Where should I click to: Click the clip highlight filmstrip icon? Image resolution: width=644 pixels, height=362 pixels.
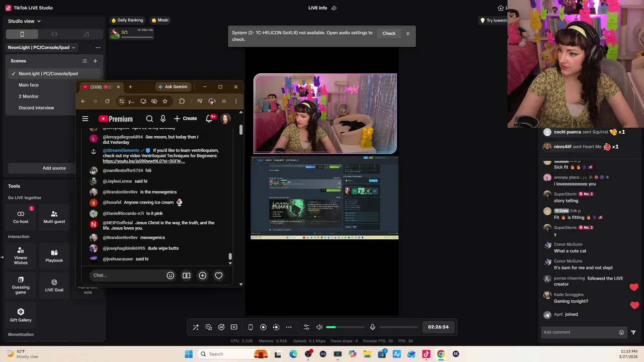(x=234, y=327)
